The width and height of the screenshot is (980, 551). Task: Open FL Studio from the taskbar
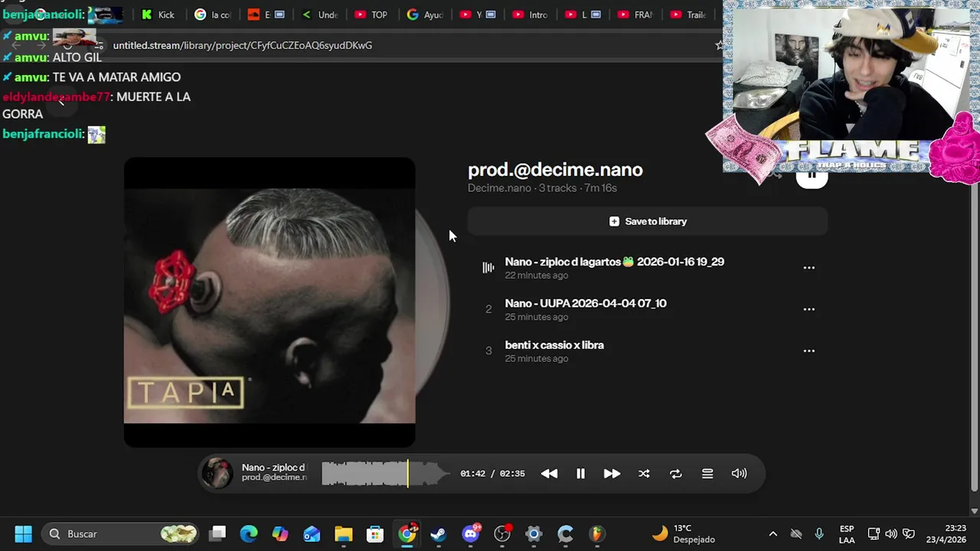coord(597,533)
